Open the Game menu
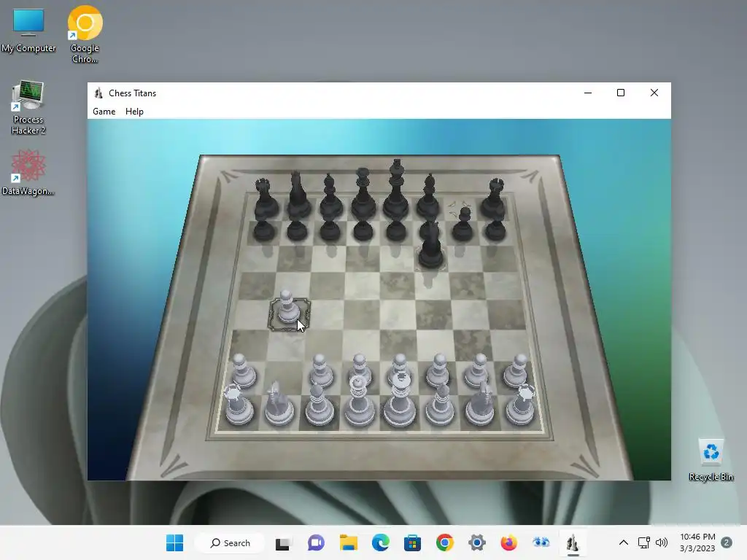This screenshot has height=560, width=747. (104, 112)
